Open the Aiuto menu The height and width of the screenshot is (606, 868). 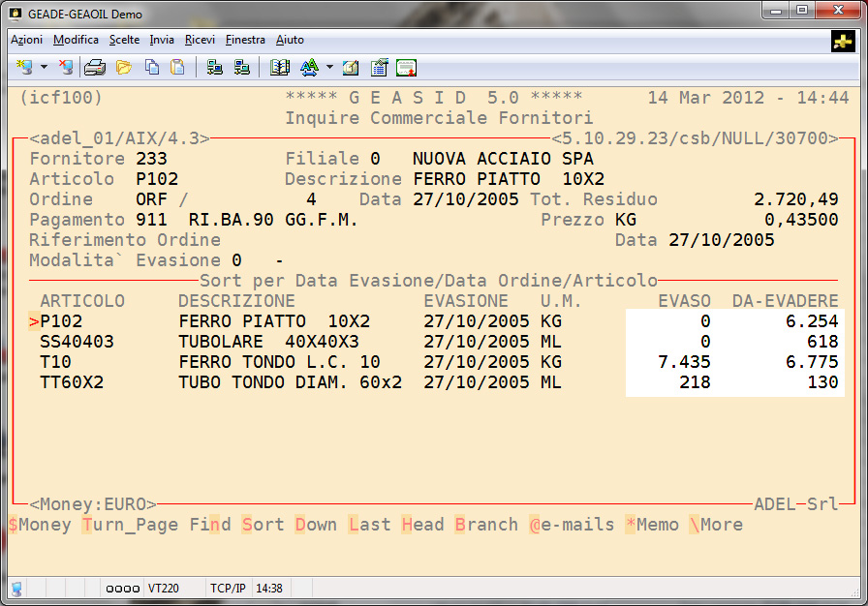click(290, 40)
